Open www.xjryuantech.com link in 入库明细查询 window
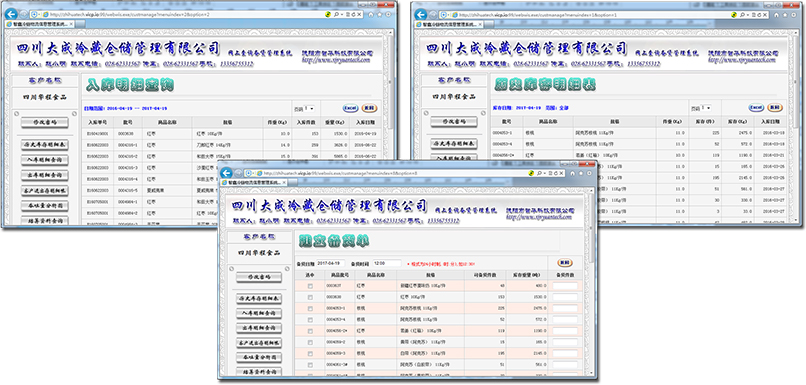This screenshot has width=806, height=385. coord(335,60)
